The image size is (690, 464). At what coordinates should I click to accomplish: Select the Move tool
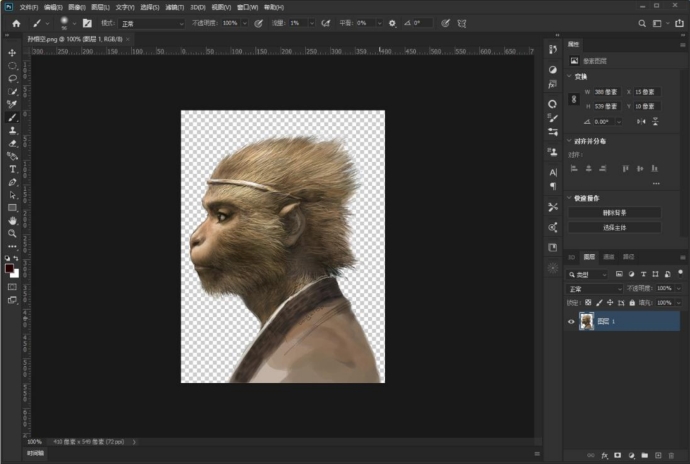pyautogui.click(x=12, y=53)
